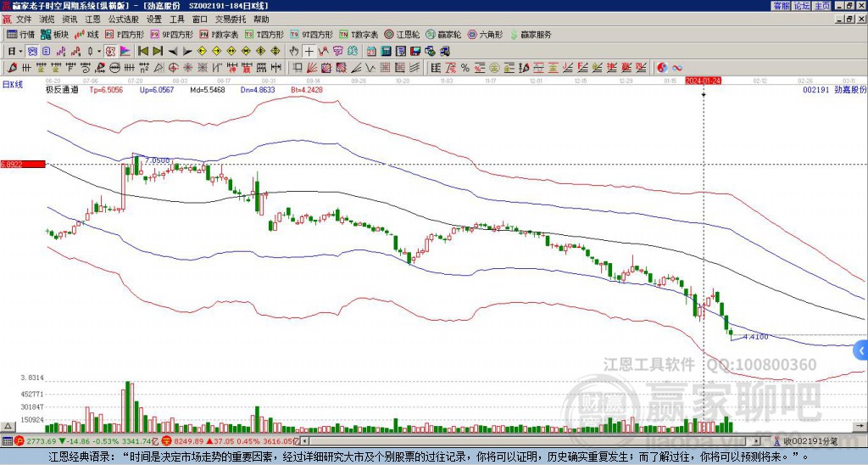Open the 9T四方形 tool
This screenshot has height=465, width=868.
pos(311,34)
